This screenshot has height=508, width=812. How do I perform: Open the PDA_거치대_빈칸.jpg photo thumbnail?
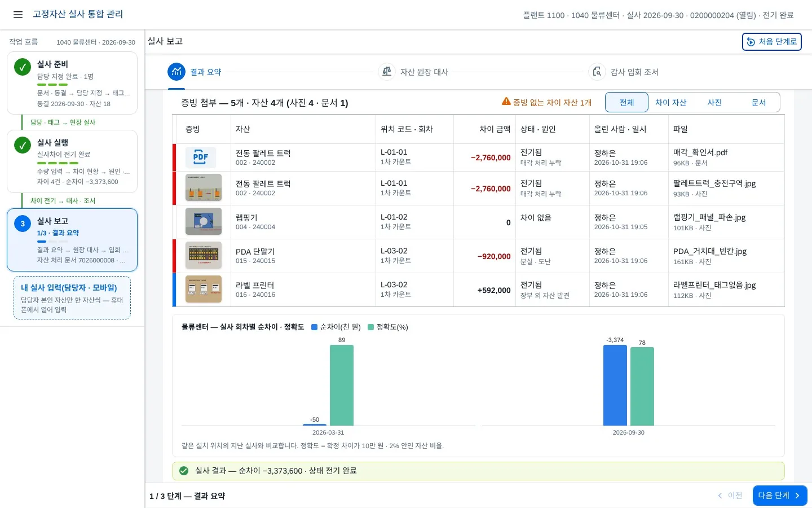204,255
